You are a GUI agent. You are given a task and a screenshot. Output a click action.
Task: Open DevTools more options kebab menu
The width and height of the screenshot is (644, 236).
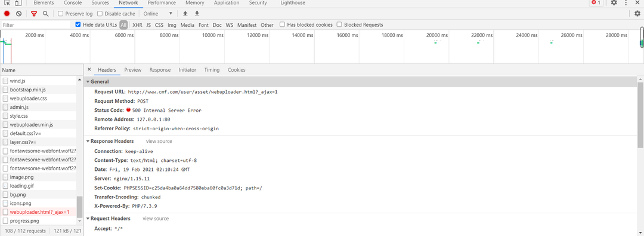[x=626, y=3]
